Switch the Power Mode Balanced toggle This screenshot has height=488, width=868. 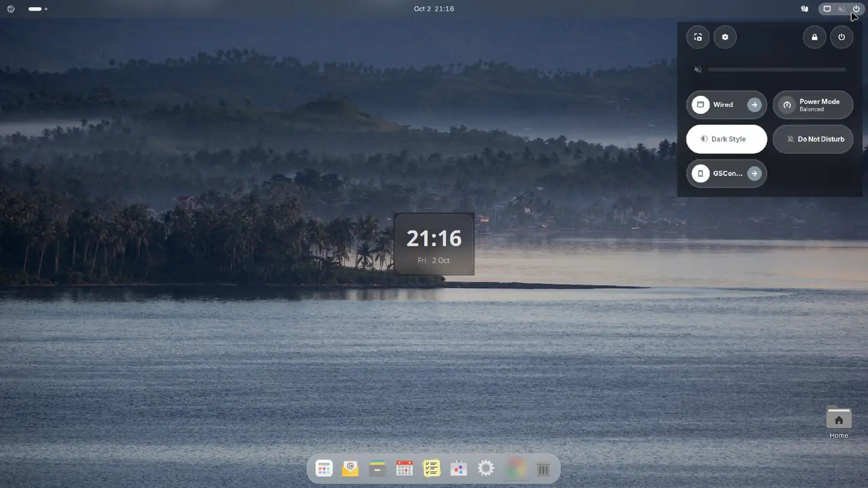pyautogui.click(x=813, y=105)
